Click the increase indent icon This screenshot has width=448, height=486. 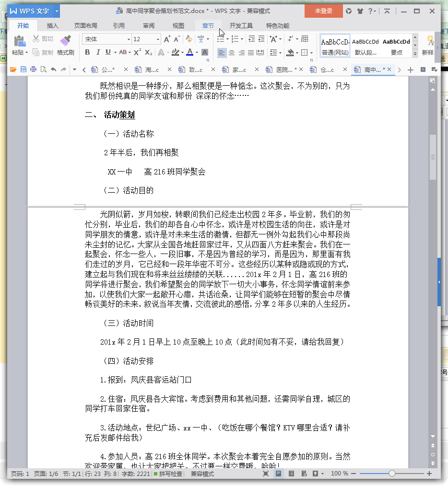click(261, 39)
